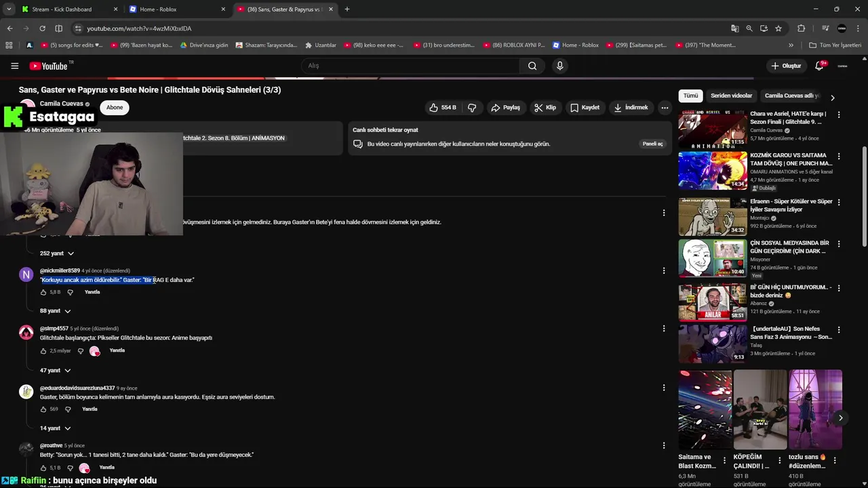Image resolution: width=868 pixels, height=488 pixels.
Task: Open the Shazam bookmark
Action: click(x=267, y=45)
